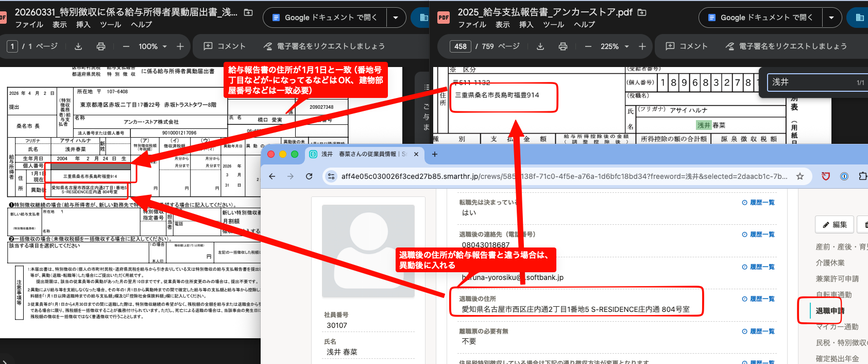The image size is (868, 364).
Task: Close the 浅井 春菜さんの従業員情報 tab
Action: point(416,154)
